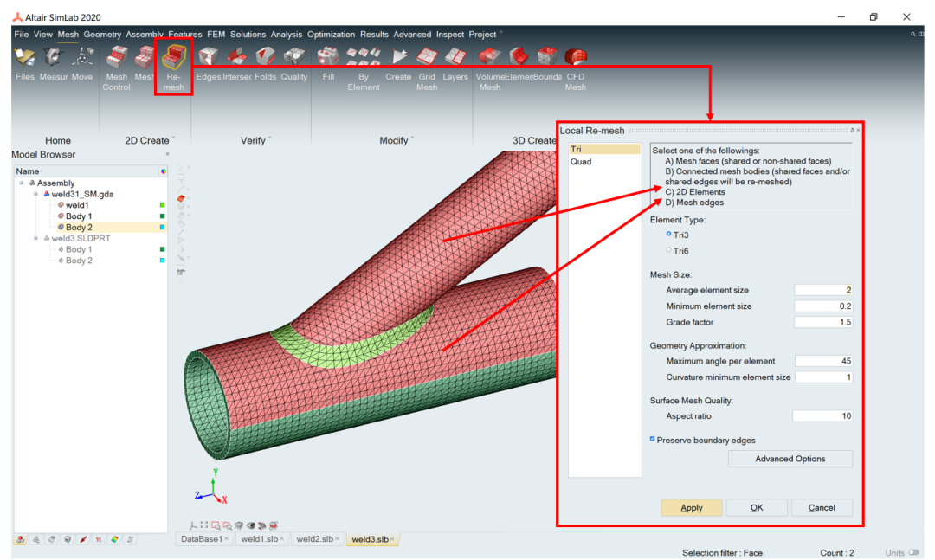The image size is (935, 560).
Task: Click the Re-mesh tool icon
Action: pyautogui.click(x=173, y=68)
